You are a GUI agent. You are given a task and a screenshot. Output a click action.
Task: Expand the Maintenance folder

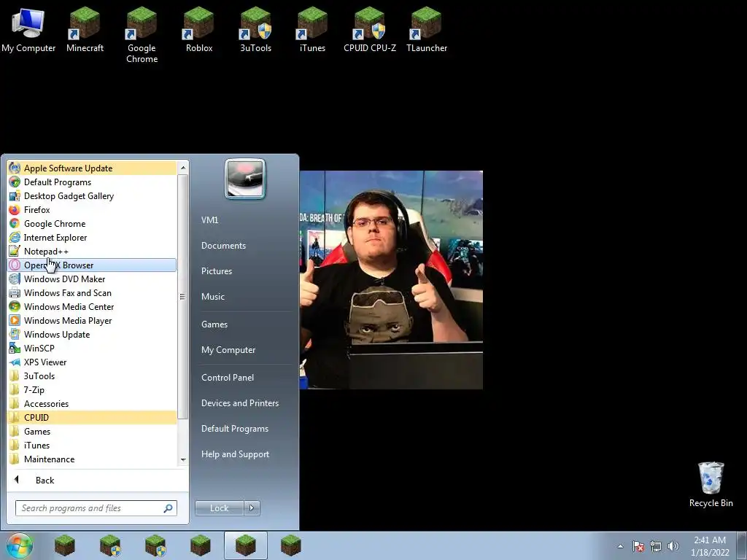point(92,459)
